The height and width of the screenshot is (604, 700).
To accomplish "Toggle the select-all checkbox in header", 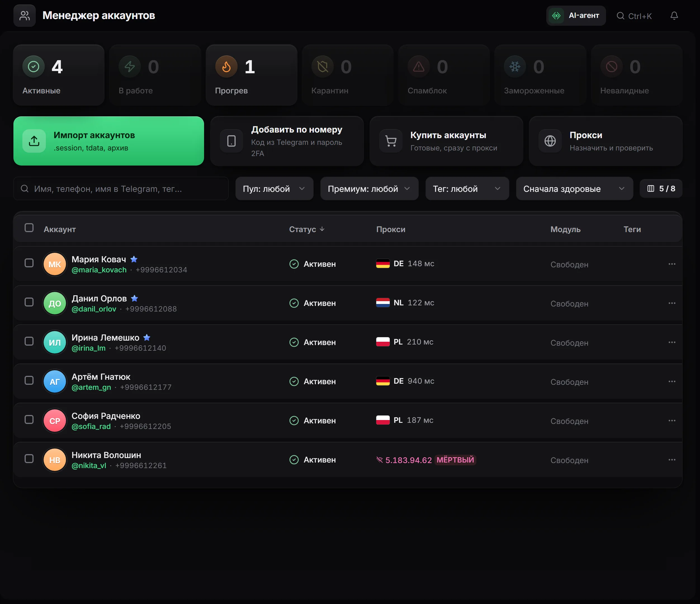I will coord(29,228).
